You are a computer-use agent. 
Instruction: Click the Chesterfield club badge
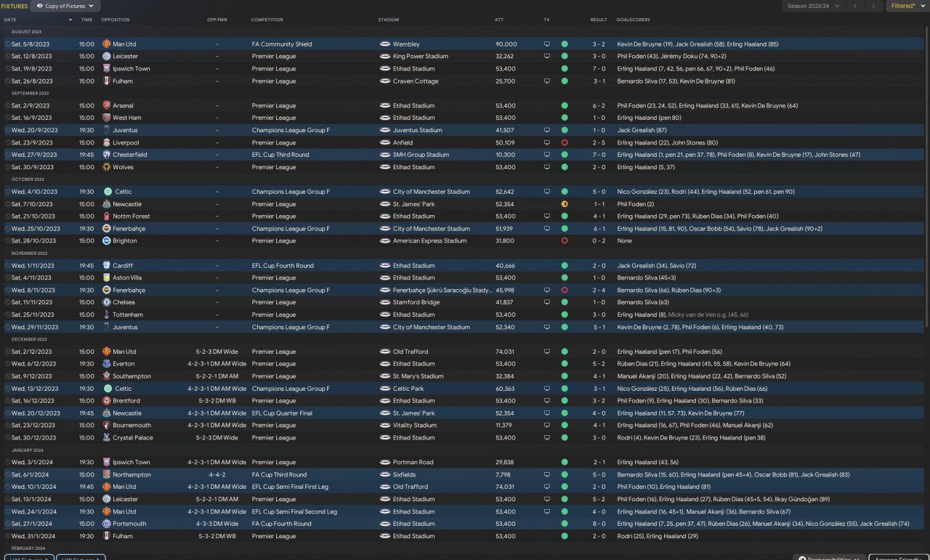106,155
